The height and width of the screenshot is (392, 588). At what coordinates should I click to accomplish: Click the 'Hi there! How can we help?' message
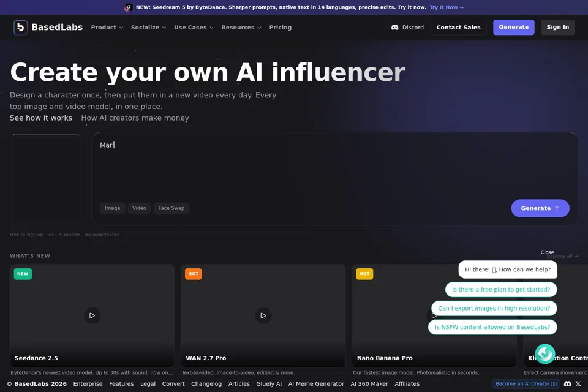508,269
